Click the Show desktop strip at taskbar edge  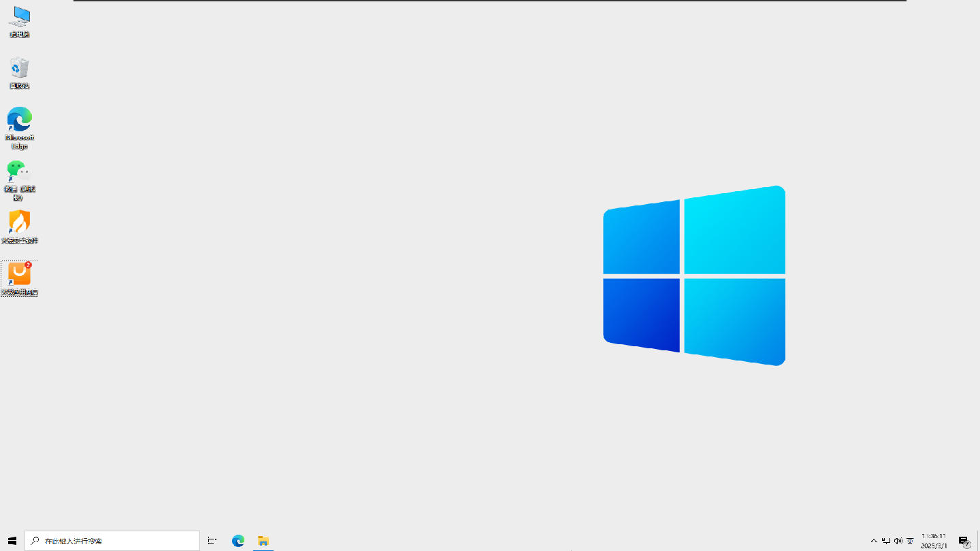[x=978, y=541]
